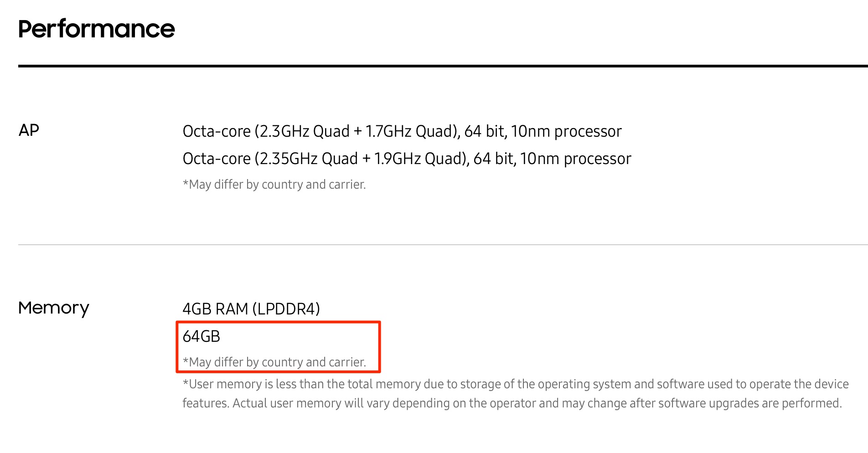Click the thick black rule below Performance
The image size is (868, 453).
click(442, 66)
